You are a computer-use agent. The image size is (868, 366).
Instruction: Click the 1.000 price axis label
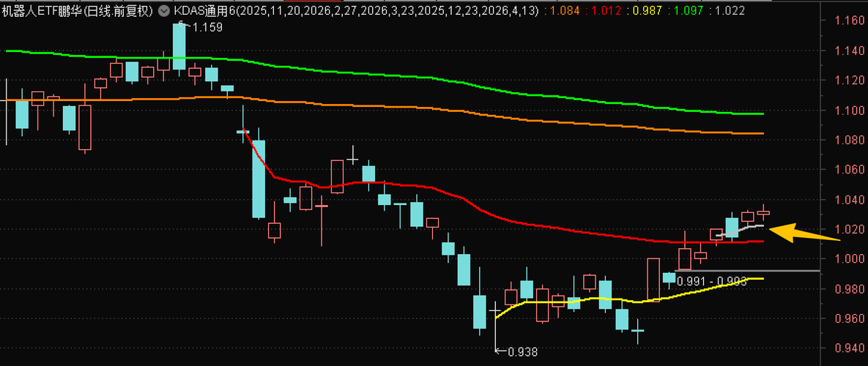click(x=849, y=259)
